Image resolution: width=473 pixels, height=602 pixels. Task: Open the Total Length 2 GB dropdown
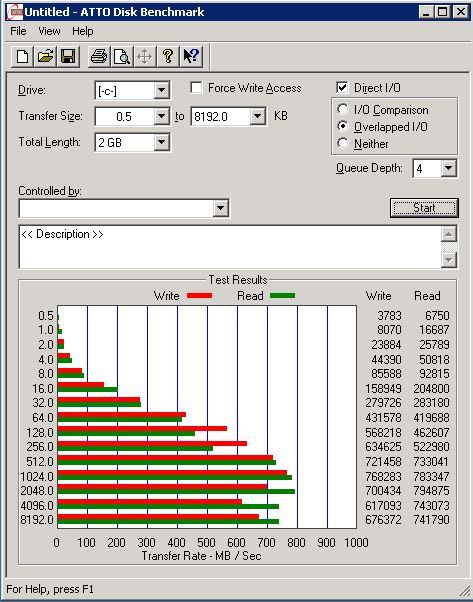click(162, 142)
